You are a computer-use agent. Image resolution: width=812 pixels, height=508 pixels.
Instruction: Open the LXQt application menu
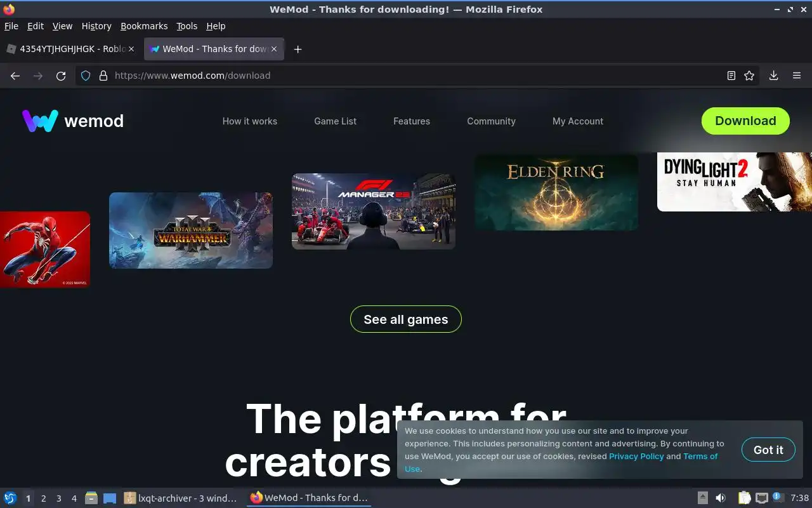click(10, 498)
